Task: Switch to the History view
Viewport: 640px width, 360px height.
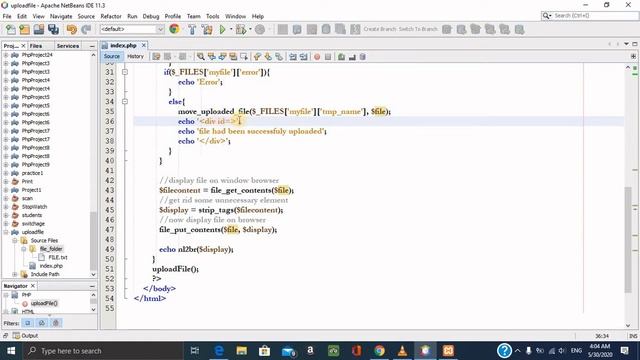Action: [x=136, y=56]
